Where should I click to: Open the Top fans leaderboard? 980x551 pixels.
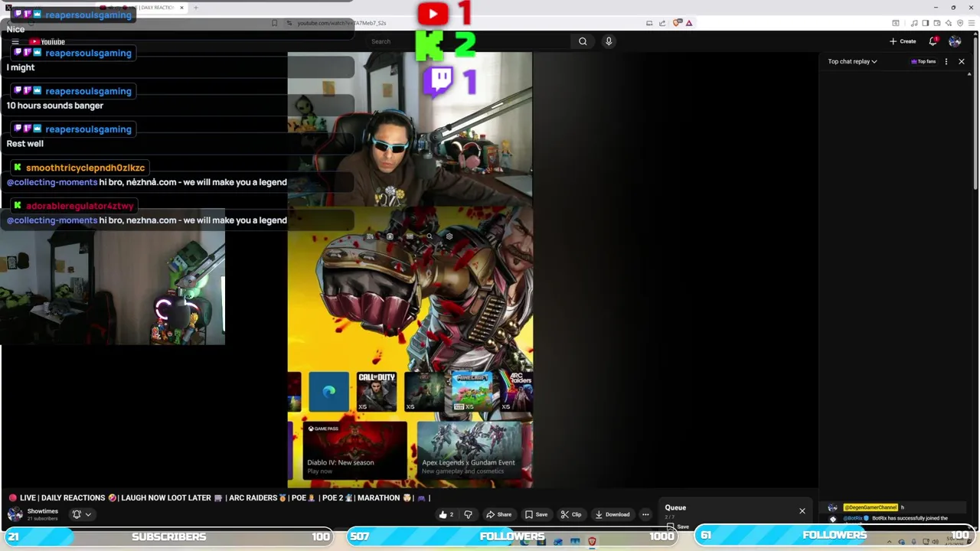(923, 61)
